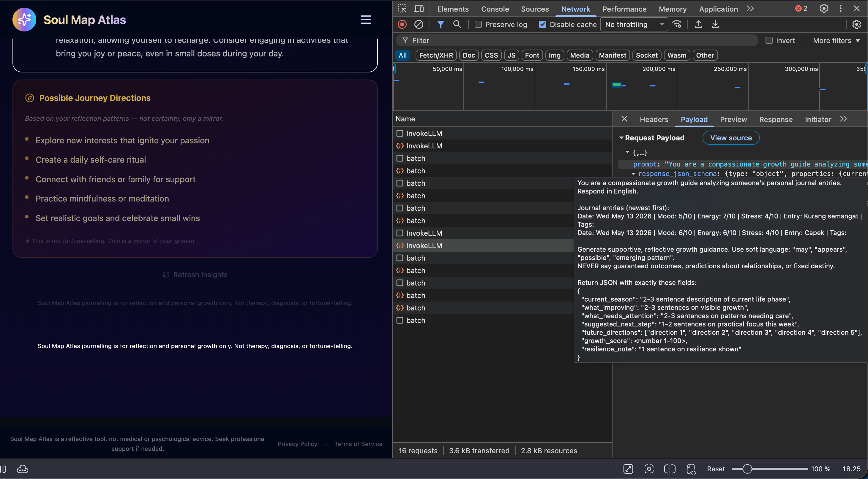
Task: Open DevTools main settings gear
Action: [823, 8]
